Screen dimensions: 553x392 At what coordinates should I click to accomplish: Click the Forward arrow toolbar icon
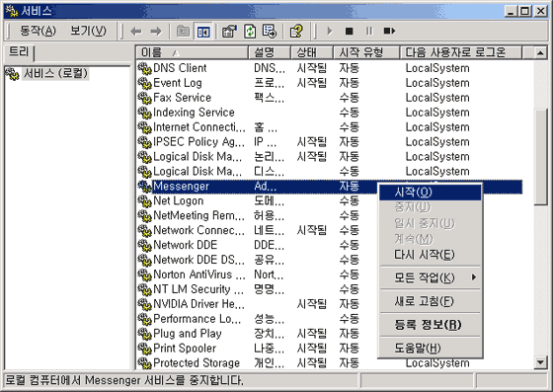[x=156, y=32]
